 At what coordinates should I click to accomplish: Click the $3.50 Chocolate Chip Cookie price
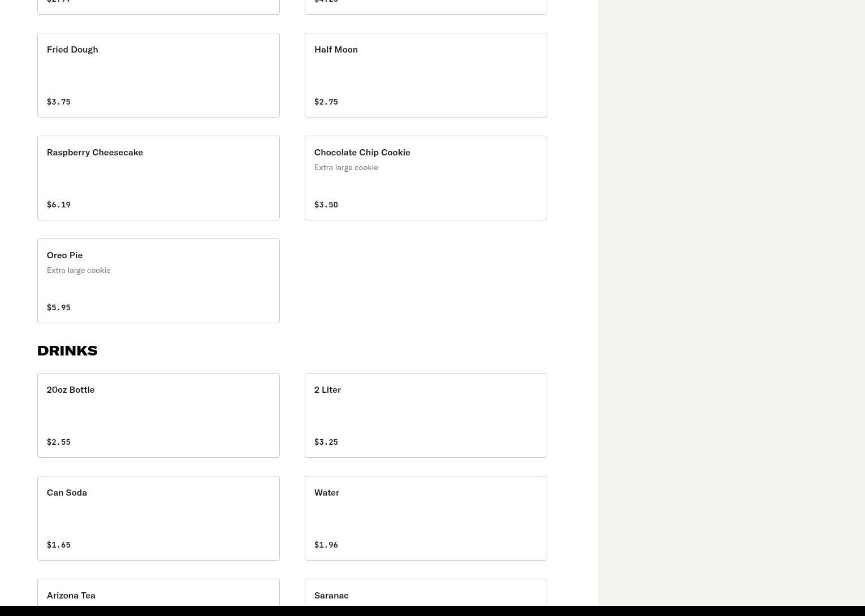(326, 205)
